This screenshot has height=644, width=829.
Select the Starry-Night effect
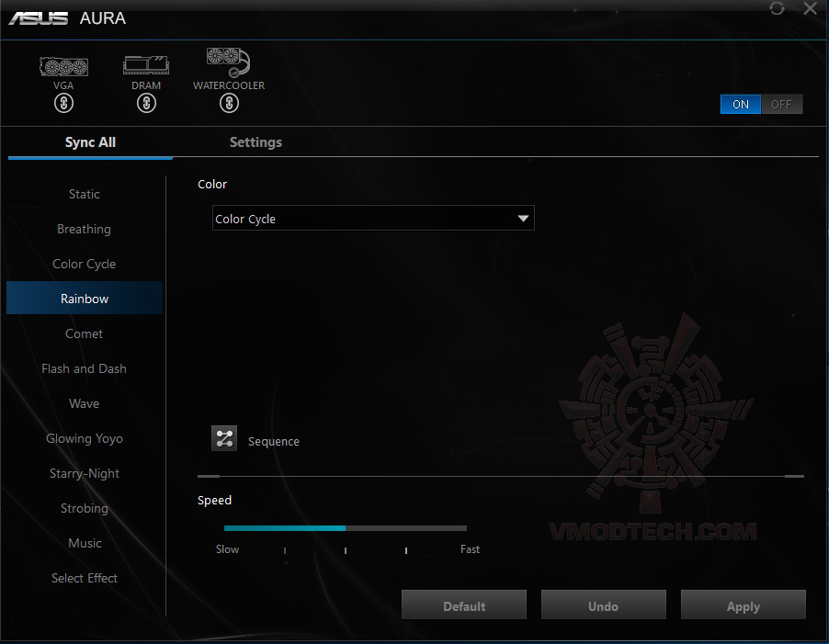pos(84,473)
